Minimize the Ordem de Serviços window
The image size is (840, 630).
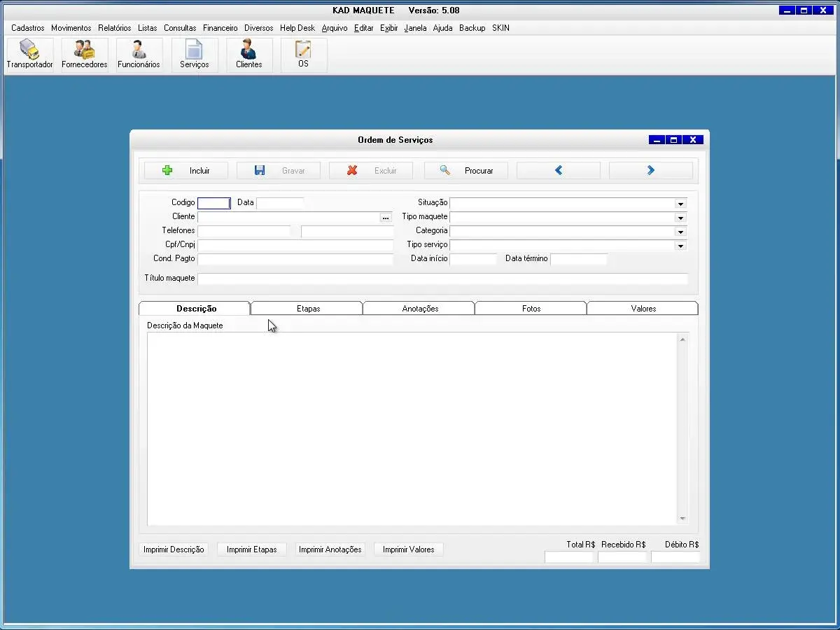pos(657,140)
